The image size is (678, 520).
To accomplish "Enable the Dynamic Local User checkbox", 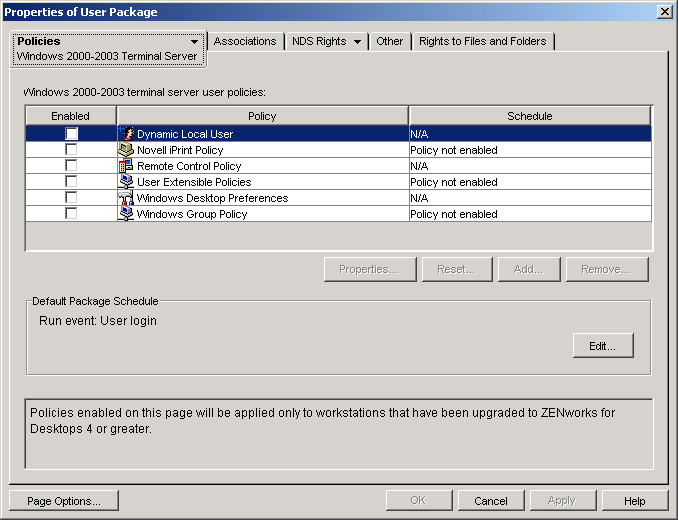I will coord(71,134).
